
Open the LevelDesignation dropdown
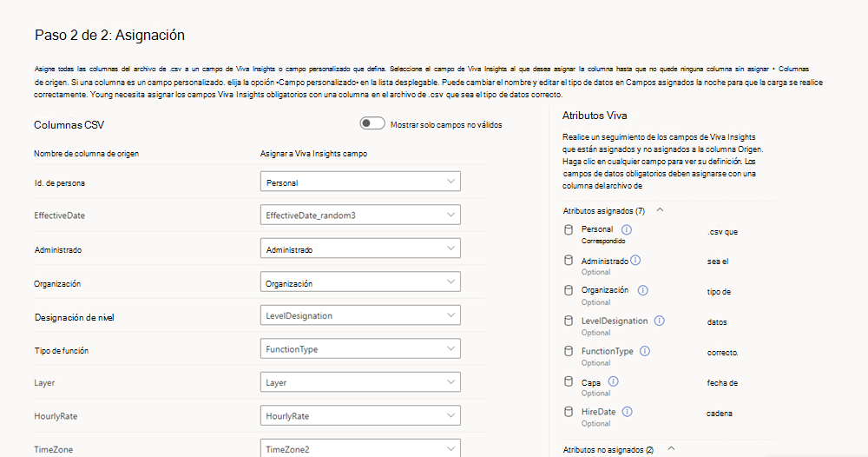(360, 315)
